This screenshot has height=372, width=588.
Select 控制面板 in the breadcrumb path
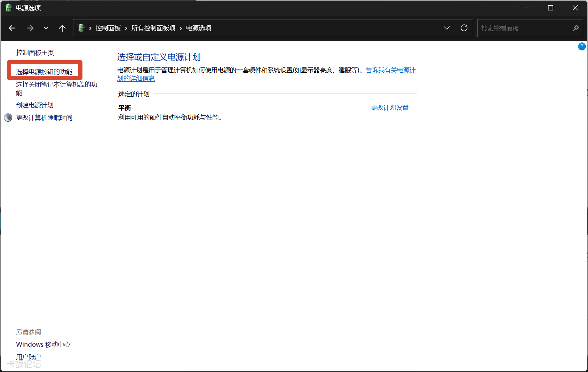pyautogui.click(x=108, y=28)
